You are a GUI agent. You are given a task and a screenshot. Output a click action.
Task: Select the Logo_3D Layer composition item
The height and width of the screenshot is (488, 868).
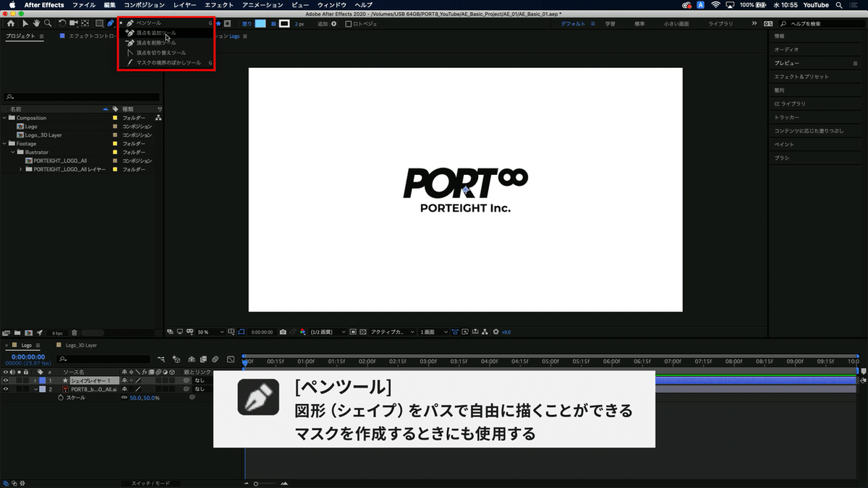click(43, 134)
